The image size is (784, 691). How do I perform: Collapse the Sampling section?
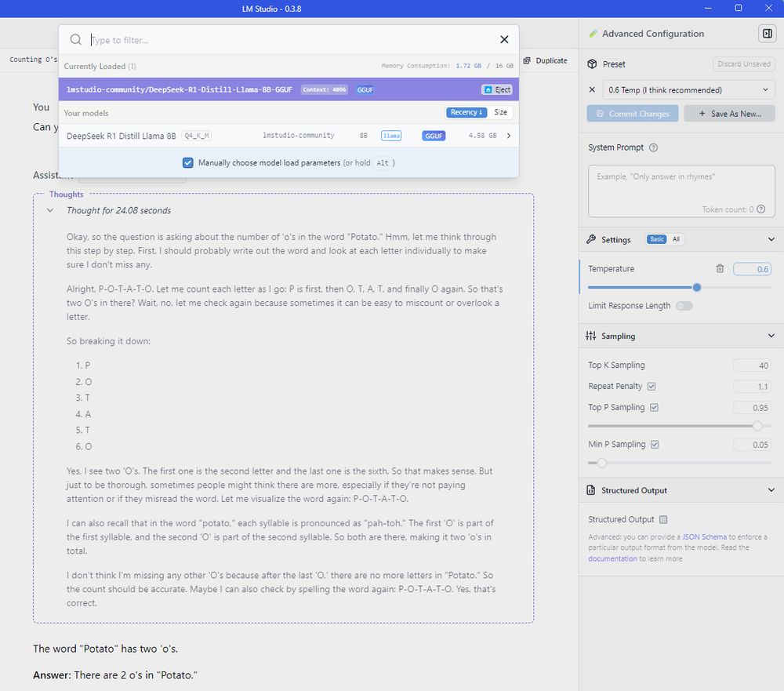click(771, 336)
